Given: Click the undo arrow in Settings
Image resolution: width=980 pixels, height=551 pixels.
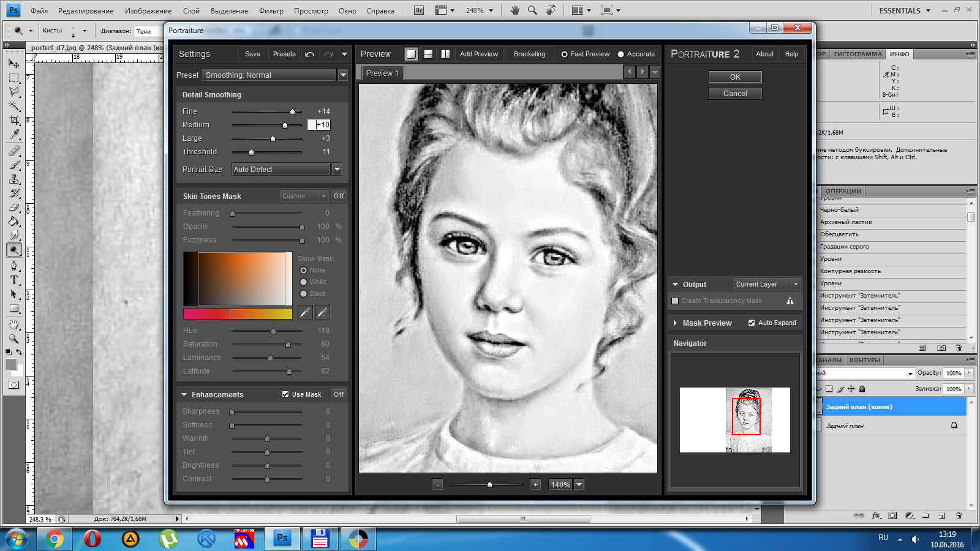Looking at the screenshot, I should pyautogui.click(x=310, y=54).
